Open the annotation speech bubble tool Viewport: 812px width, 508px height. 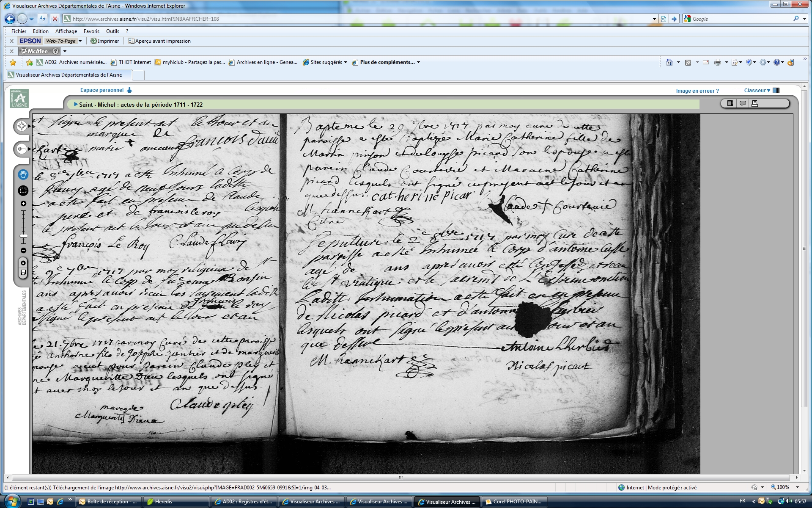pos(742,103)
